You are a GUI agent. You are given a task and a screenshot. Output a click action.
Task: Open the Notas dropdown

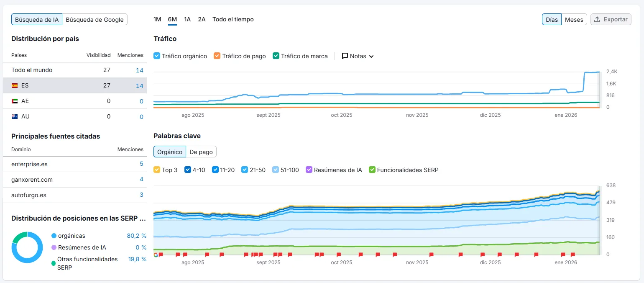[x=358, y=56]
